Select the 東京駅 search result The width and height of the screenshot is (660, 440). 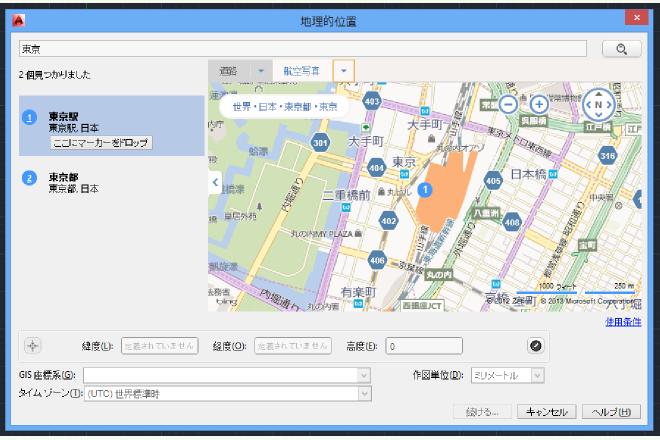point(112,125)
